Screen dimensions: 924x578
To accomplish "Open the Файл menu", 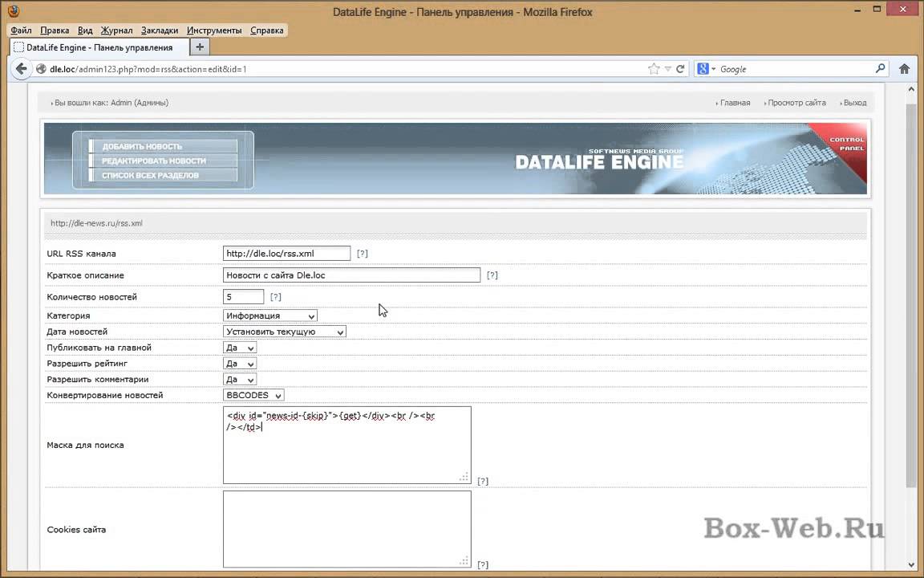I will coord(21,30).
